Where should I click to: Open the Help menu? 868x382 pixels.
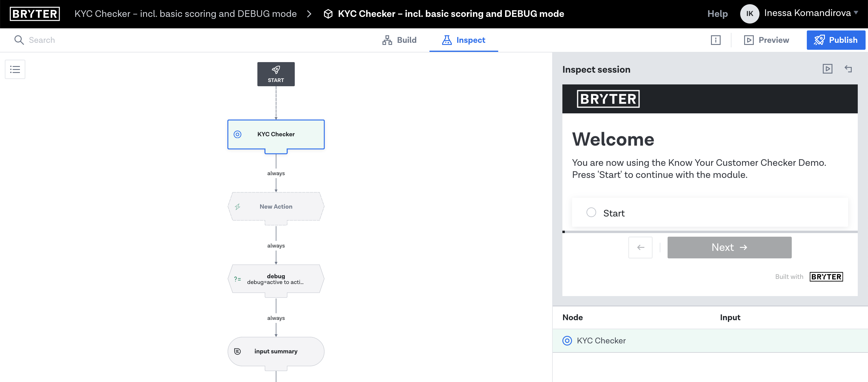click(x=717, y=14)
